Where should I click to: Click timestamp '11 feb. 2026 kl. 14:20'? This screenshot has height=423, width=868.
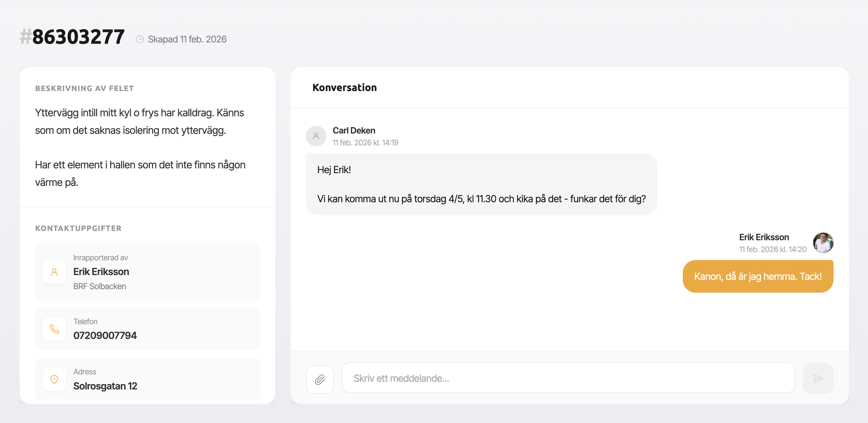coord(772,249)
